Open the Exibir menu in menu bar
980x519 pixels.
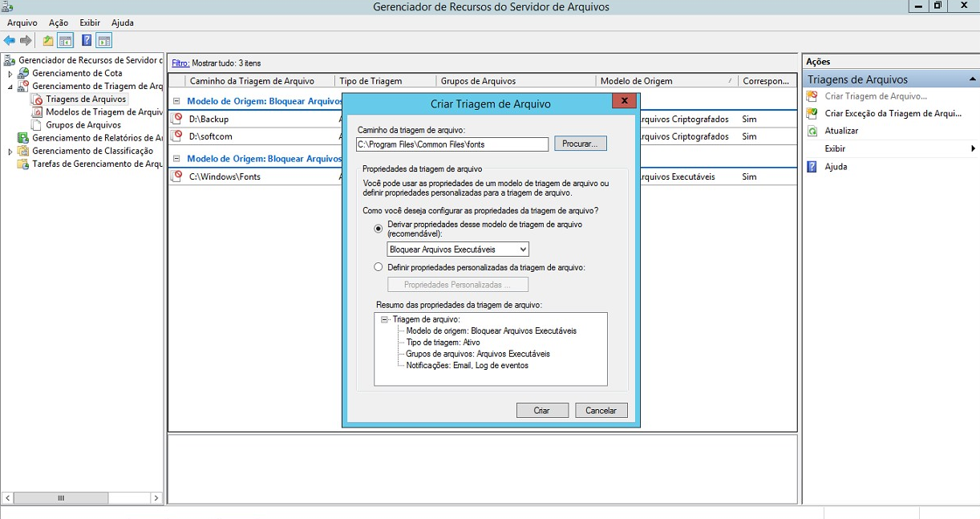[x=90, y=22]
